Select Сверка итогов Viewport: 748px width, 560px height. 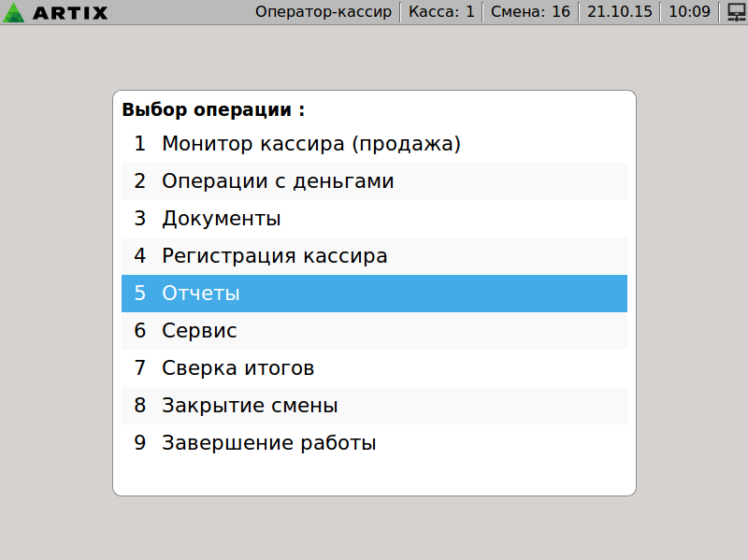pyautogui.click(x=237, y=368)
